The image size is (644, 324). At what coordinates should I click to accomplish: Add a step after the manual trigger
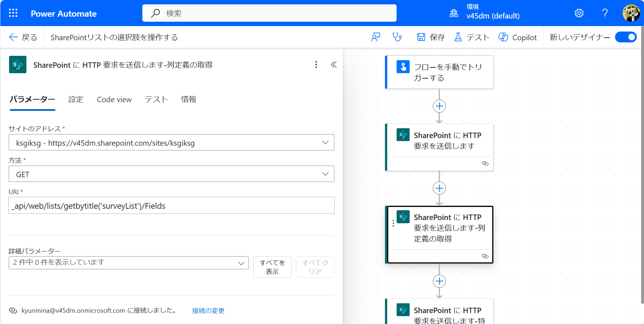439,106
